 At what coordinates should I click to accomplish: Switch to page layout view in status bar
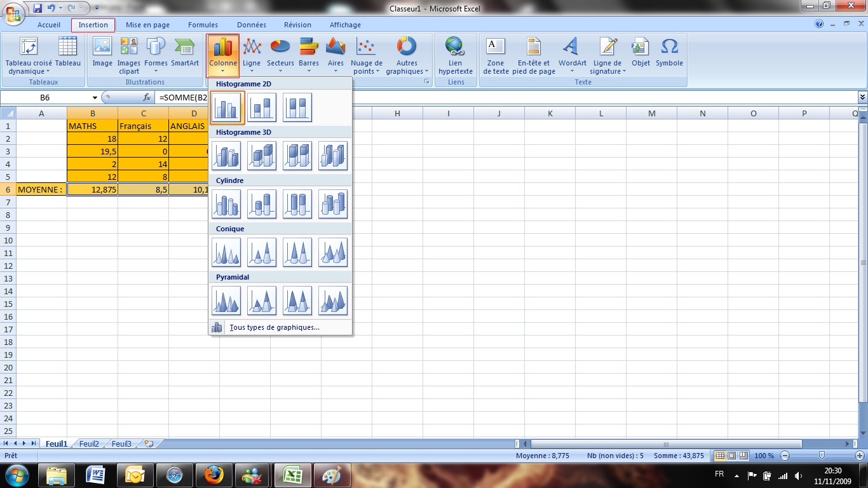click(731, 456)
